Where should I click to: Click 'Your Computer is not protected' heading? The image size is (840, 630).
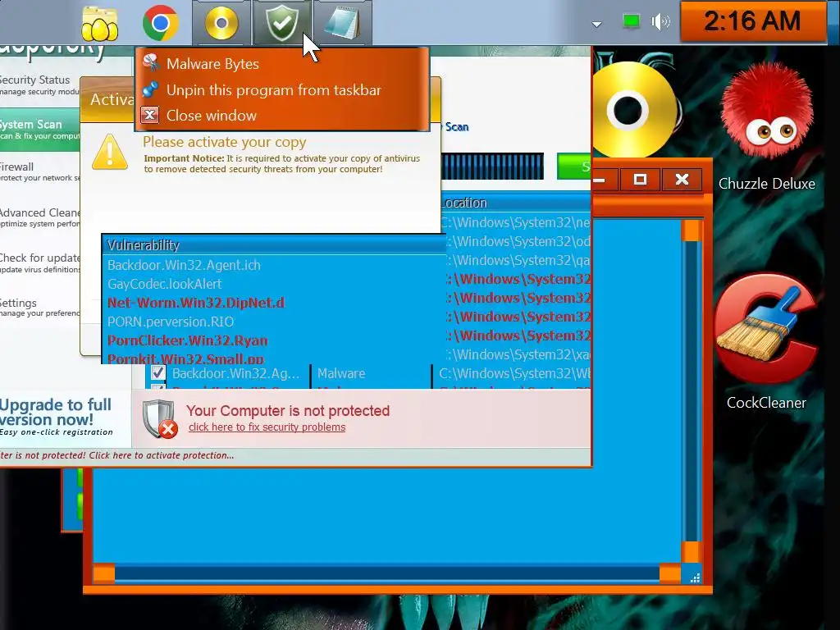point(288,410)
